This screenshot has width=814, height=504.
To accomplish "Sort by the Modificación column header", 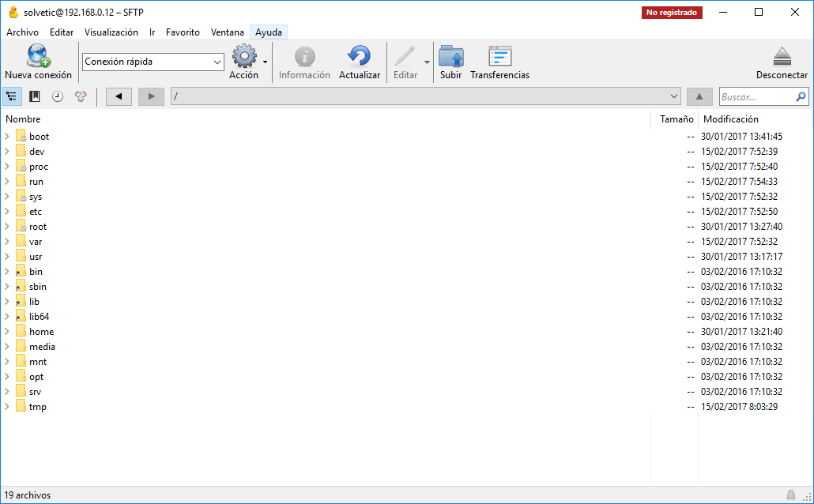I will [x=756, y=118].
